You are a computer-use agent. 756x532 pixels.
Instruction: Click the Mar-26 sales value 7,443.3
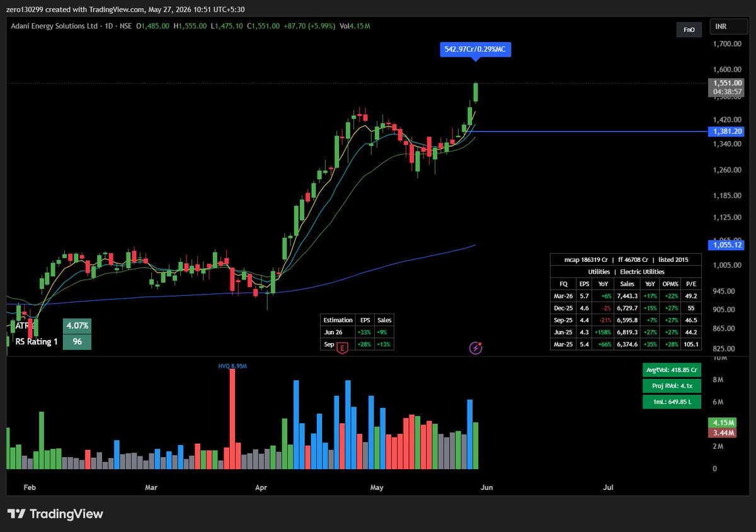[627, 296]
